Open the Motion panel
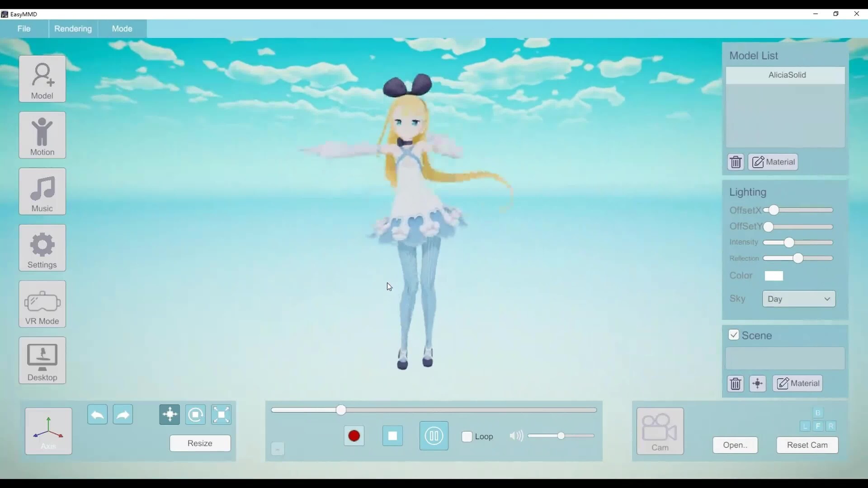The image size is (868, 488). (x=42, y=135)
